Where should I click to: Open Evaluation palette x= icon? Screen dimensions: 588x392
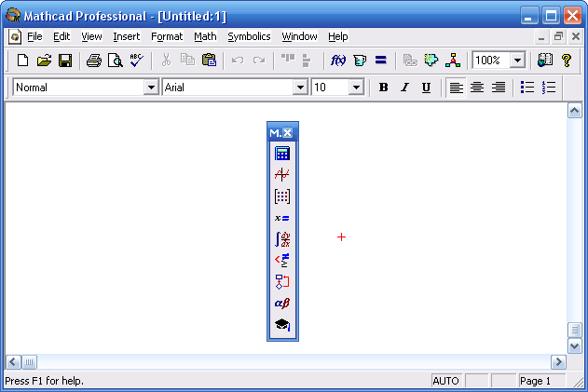tap(282, 218)
